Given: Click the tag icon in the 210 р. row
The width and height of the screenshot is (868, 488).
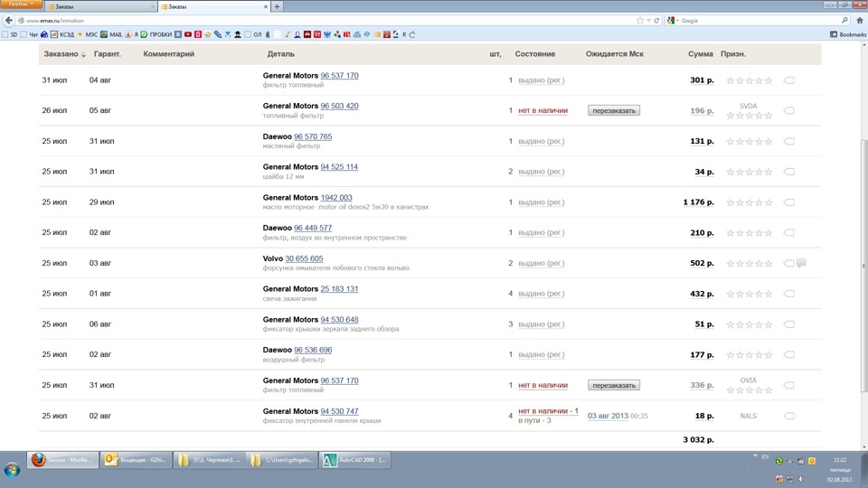Looking at the screenshot, I should [x=788, y=233].
